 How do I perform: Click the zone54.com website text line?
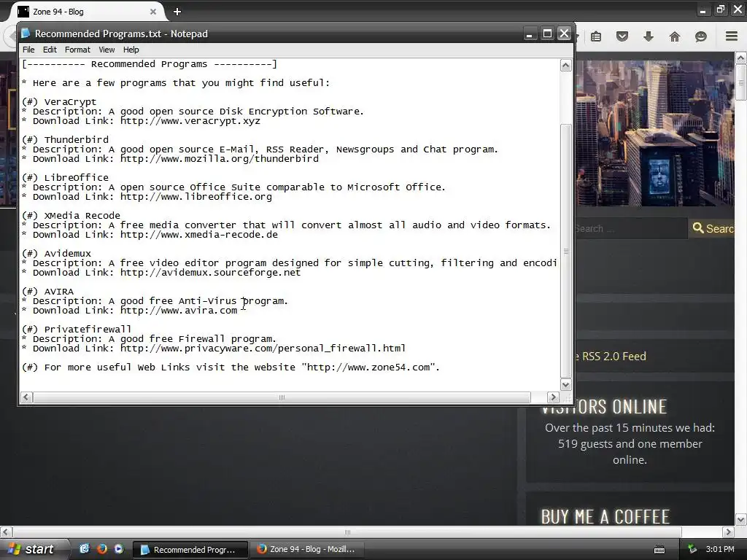[x=231, y=367]
